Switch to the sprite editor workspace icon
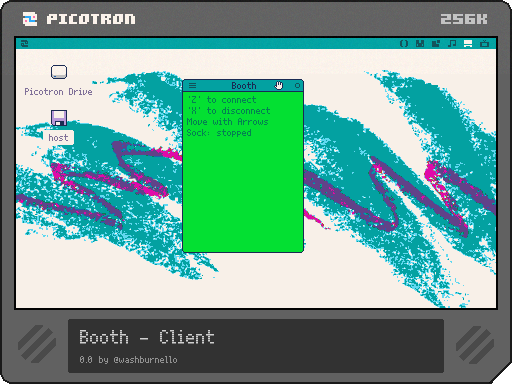This screenshot has height=384, width=512. (420, 43)
